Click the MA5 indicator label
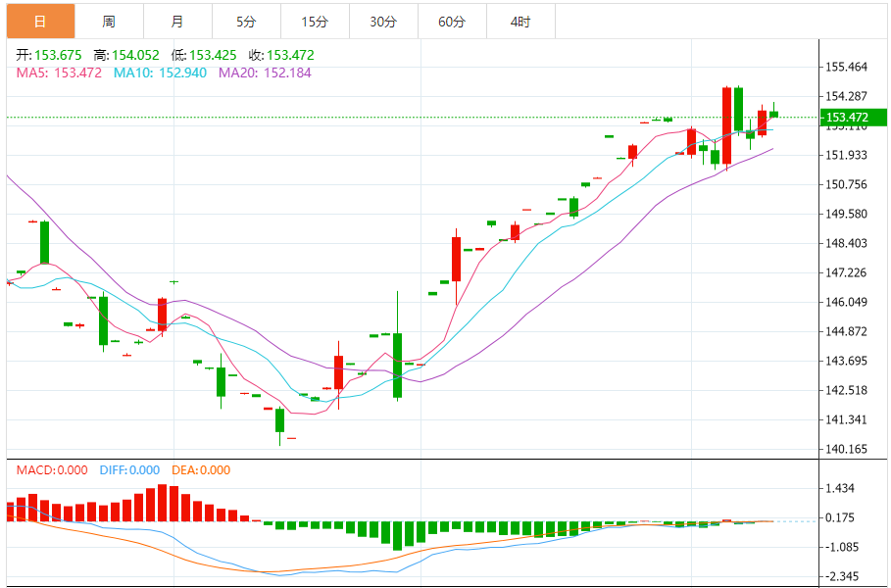 [58, 73]
